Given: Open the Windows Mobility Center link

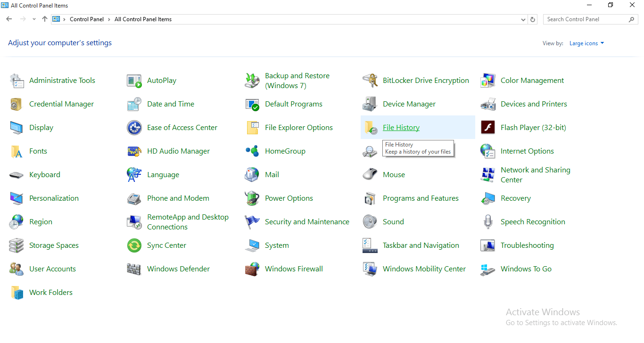Looking at the screenshot, I should [424, 269].
